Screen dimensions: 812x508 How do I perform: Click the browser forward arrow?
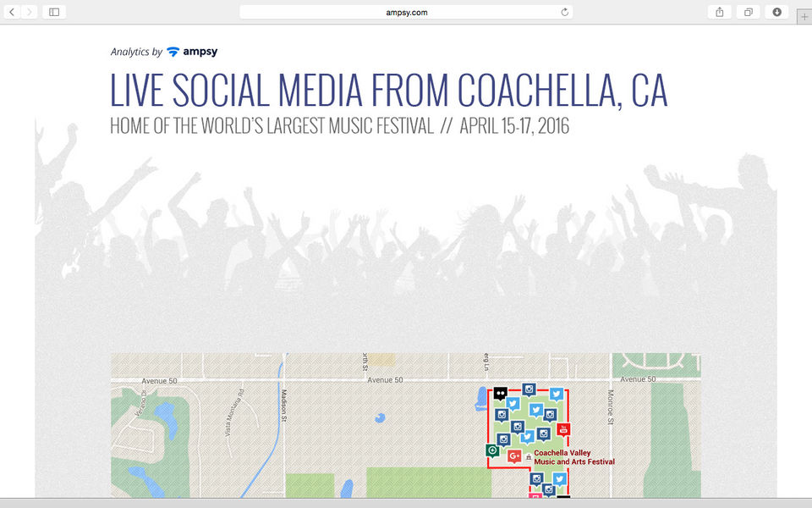tap(30, 12)
